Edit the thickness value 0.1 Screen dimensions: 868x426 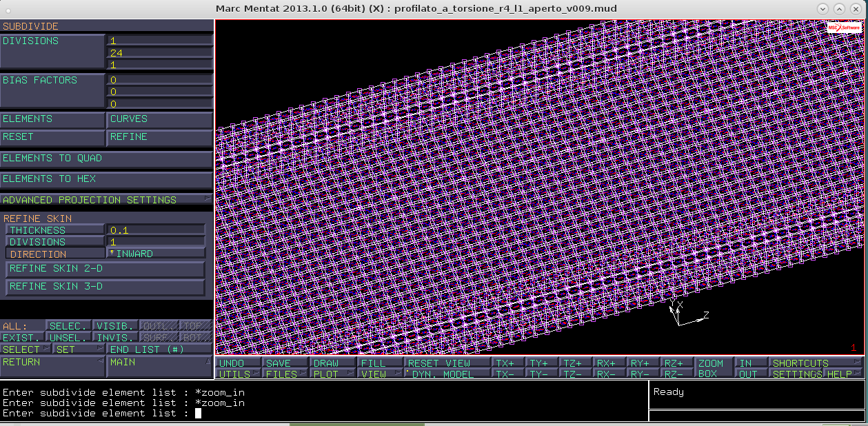coord(156,230)
